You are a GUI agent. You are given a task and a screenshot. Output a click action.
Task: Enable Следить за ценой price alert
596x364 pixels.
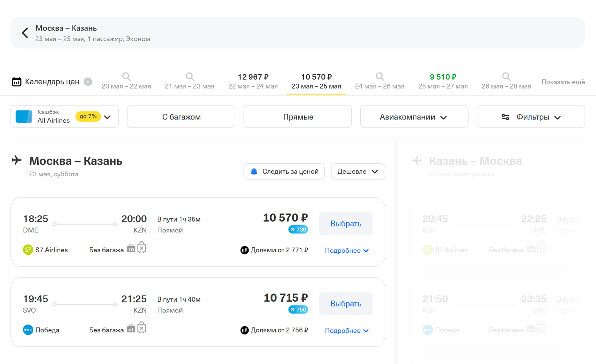pos(284,172)
